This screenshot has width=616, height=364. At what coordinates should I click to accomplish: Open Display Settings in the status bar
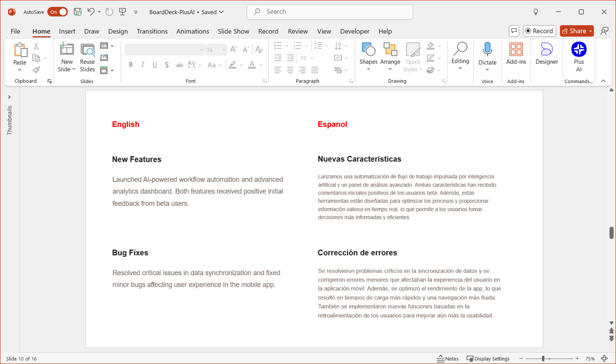pyautogui.click(x=488, y=358)
